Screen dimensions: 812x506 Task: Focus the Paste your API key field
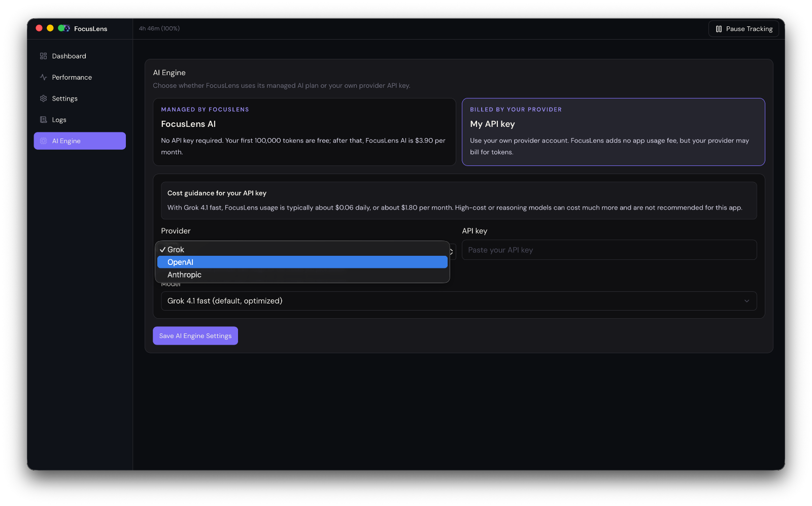coord(609,250)
